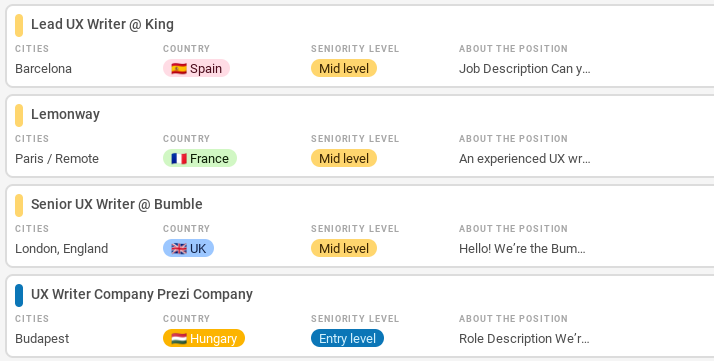Click the UK country tag
Viewport: 714px width, 361px height.
(189, 249)
